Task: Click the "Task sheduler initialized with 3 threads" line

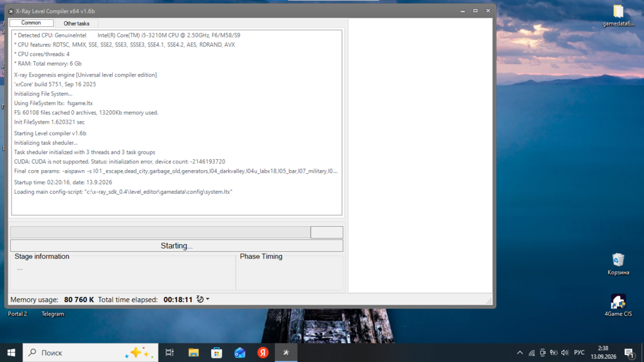Action: (x=84, y=152)
